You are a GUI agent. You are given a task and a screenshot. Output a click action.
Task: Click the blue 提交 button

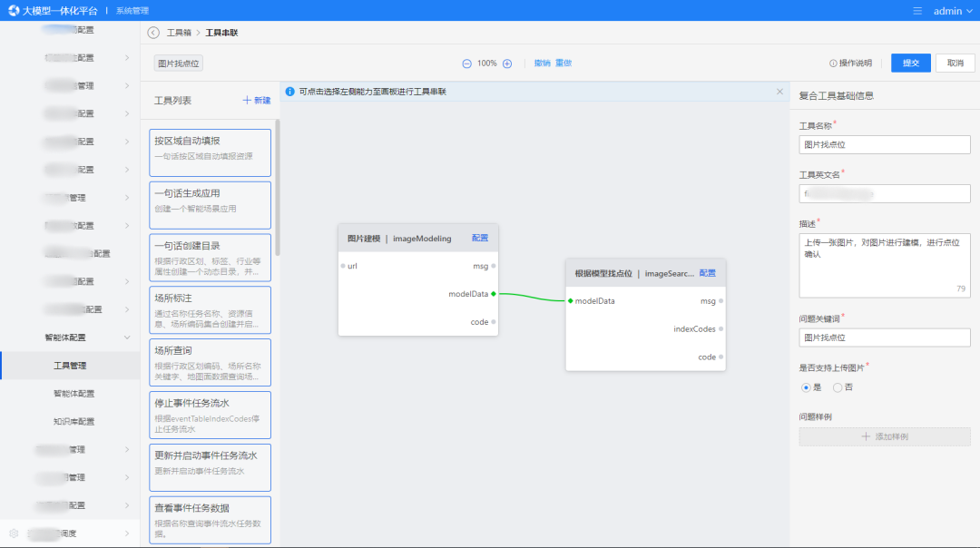(910, 63)
